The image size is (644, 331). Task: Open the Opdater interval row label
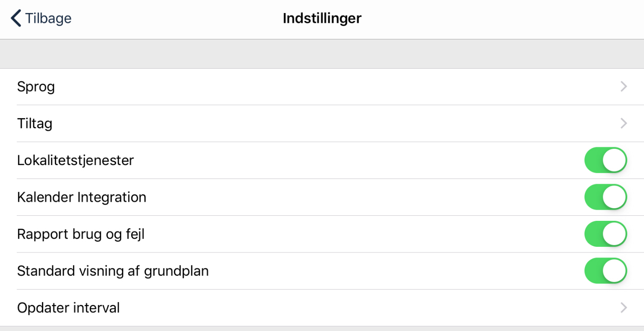point(68,308)
